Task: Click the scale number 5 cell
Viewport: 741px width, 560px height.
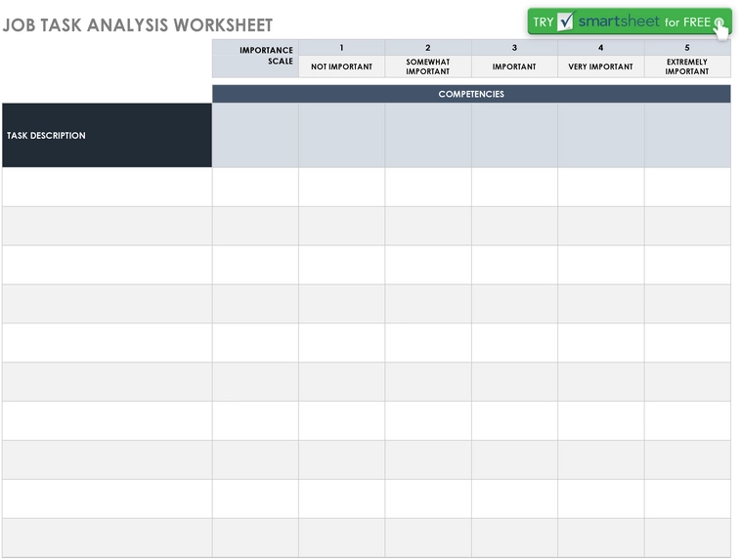Action: point(687,48)
